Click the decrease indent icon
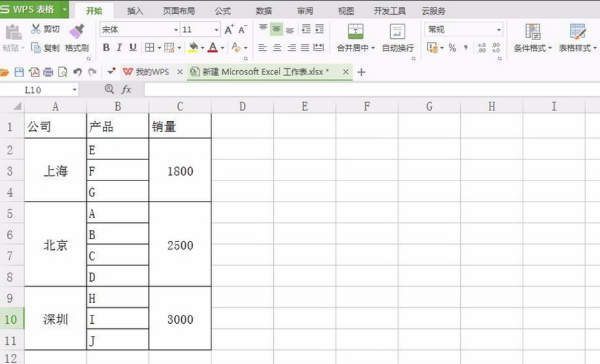The image size is (600, 364). [x=306, y=29]
